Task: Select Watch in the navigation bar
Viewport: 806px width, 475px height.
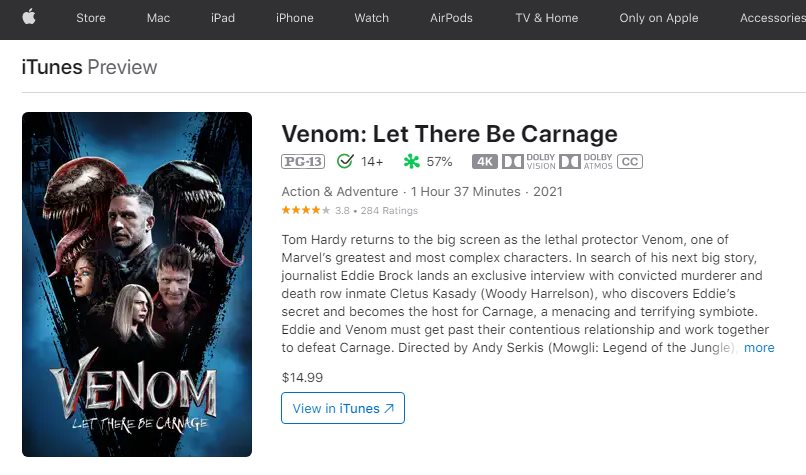Action: (x=371, y=18)
